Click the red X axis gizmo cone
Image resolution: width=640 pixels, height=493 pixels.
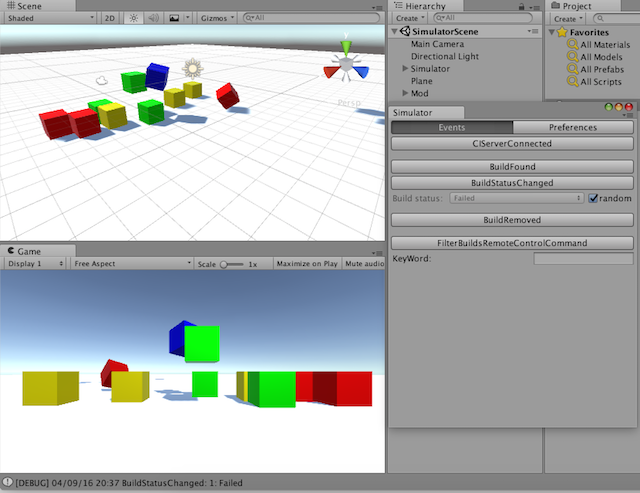331,72
